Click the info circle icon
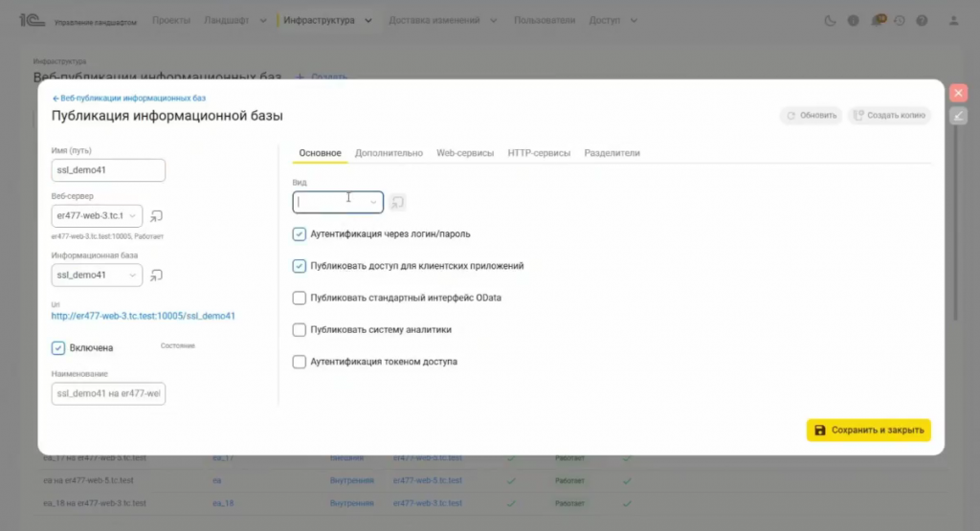 pyautogui.click(x=853, y=20)
